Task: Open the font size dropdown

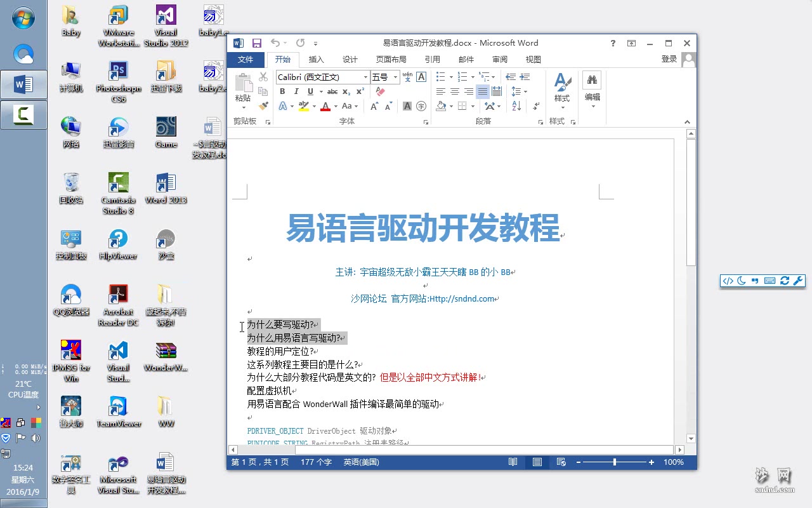Action: 395,77
